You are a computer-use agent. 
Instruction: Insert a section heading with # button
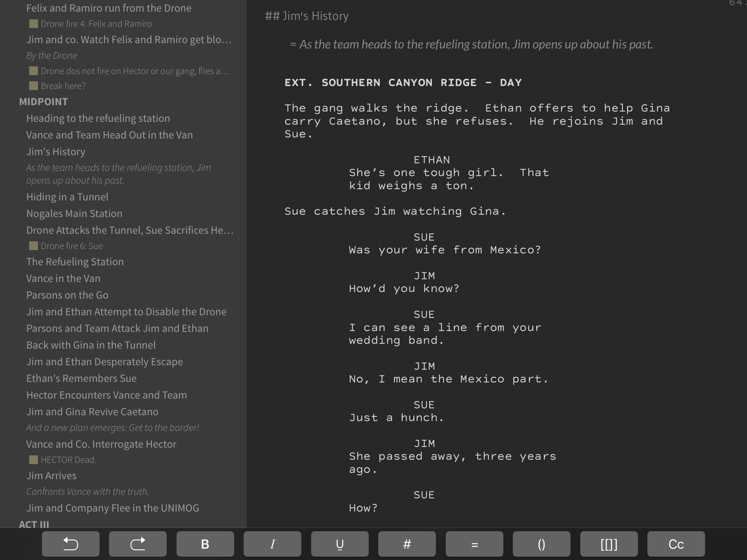[407, 544]
